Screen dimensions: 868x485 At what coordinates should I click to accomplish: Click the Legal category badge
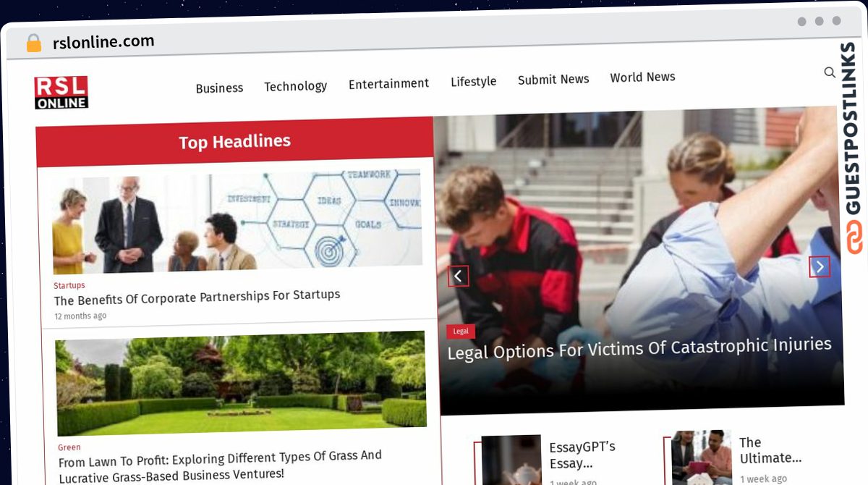pyautogui.click(x=461, y=331)
